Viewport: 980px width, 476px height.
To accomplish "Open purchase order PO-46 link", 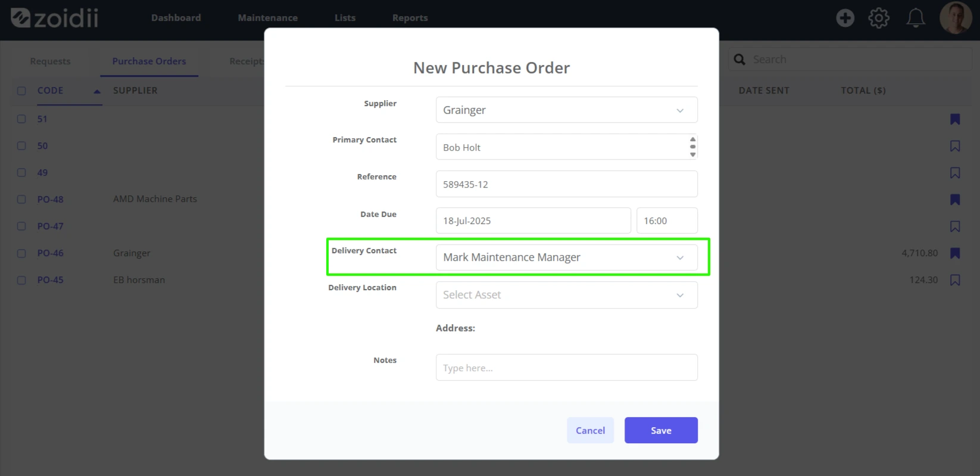I will coord(50,253).
